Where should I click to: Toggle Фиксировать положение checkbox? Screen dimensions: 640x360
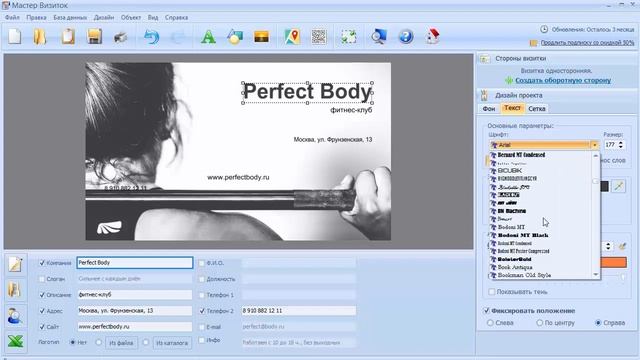[487, 311]
